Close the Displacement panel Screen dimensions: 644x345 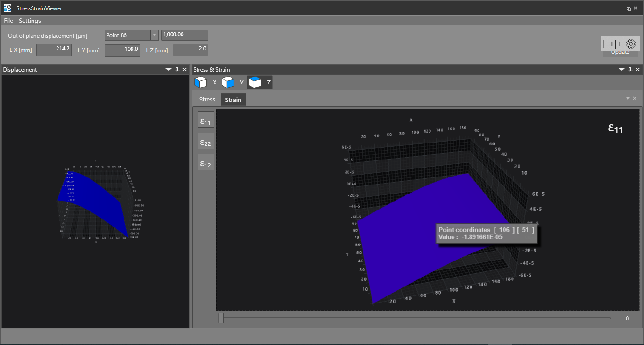tap(185, 70)
